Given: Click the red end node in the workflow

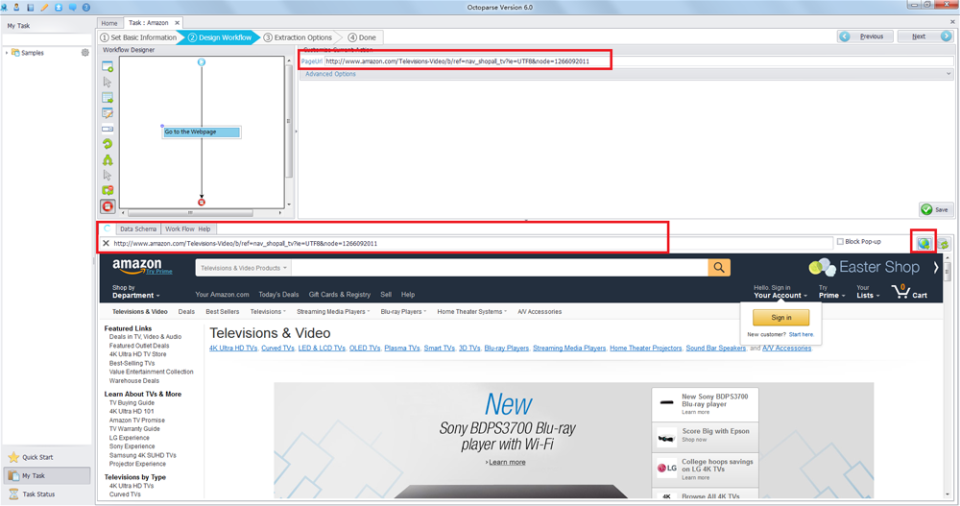Looking at the screenshot, I should (x=201, y=202).
